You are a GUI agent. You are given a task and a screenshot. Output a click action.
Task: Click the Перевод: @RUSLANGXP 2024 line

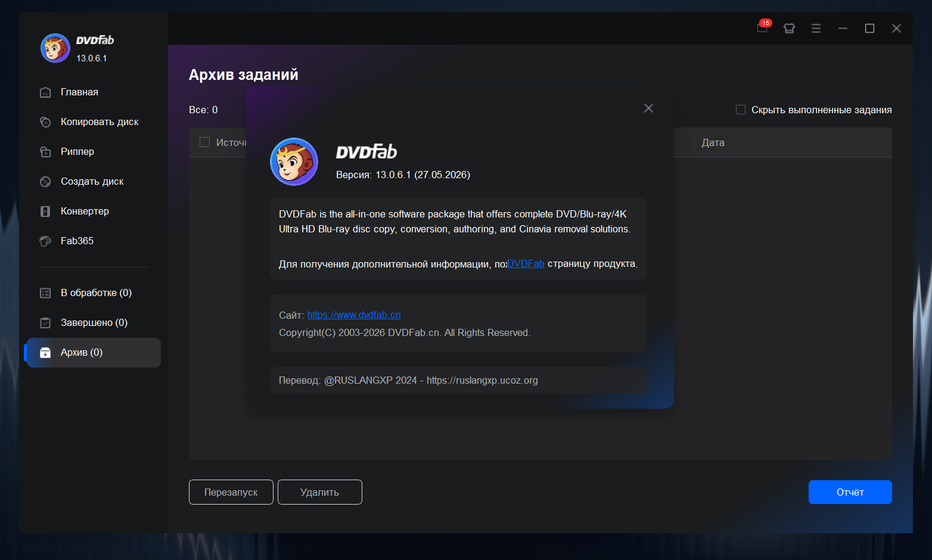click(x=408, y=380)
